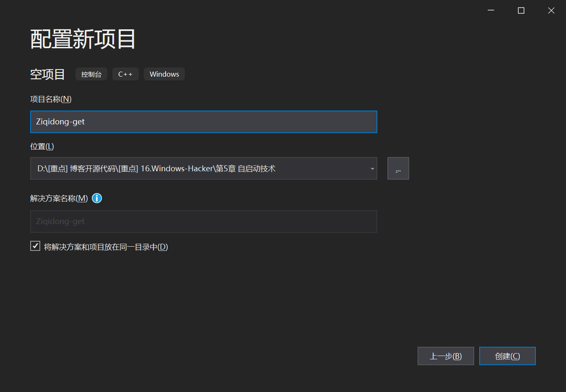
Task: Click the 项目名称(N) label
Action: coord(51,99)
